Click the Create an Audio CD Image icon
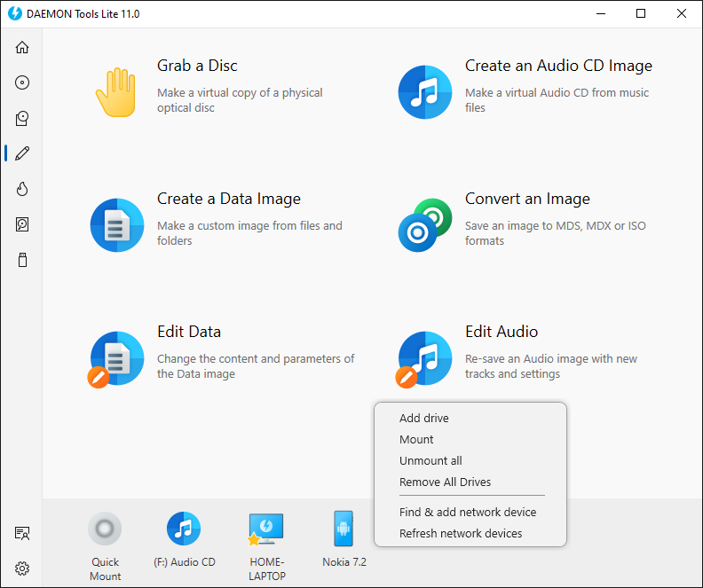The image size is (703, 588). point(425,92)
